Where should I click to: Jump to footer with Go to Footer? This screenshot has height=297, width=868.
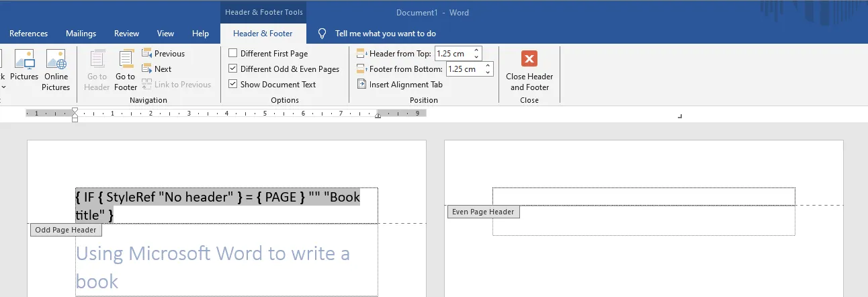pos(126,70)
